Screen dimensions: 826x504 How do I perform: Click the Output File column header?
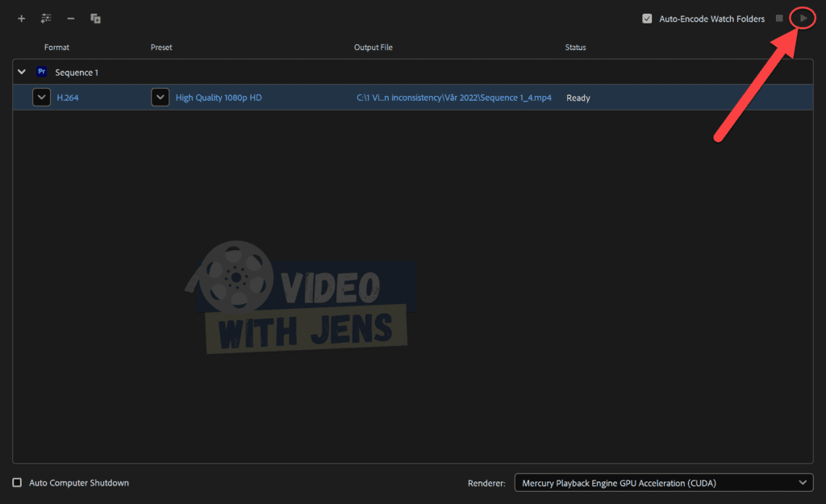point(373,47)
